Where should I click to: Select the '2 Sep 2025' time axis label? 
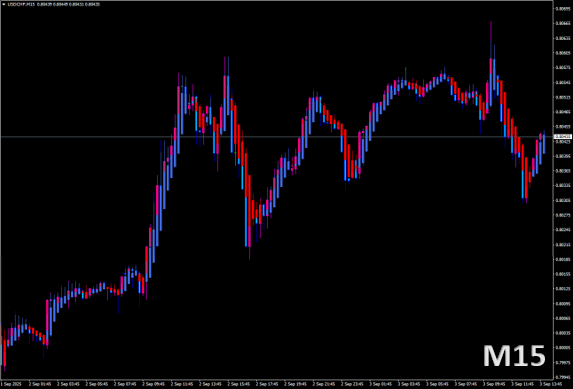coord(11,384)
